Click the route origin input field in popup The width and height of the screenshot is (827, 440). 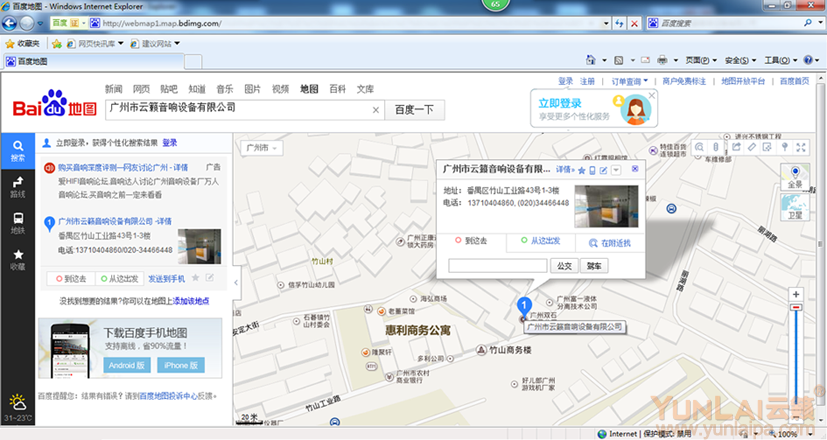click(x=498, y=266)
